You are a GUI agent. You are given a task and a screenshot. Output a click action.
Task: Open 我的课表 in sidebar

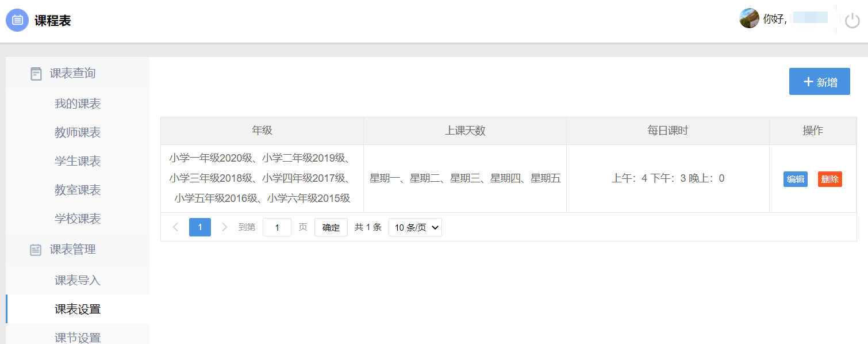point(78,104)
